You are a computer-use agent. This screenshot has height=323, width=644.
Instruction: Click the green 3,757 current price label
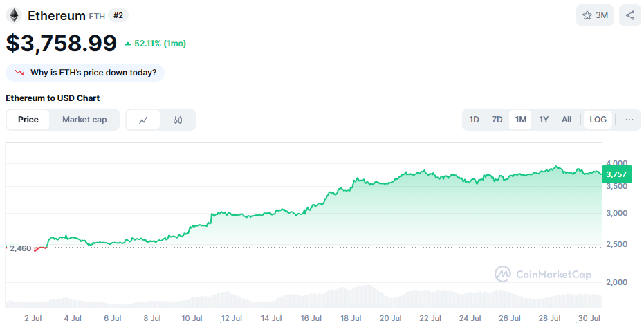pos(616,174)
